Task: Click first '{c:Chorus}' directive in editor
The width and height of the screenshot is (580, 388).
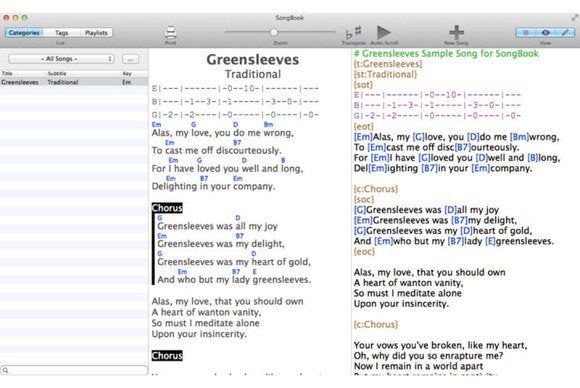Action: (376, 189)
